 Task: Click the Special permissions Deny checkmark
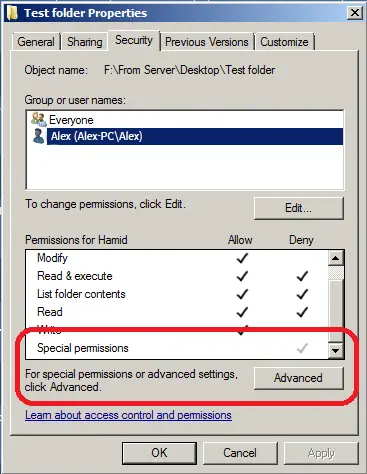pyautogui.click(x=302, y=348)
